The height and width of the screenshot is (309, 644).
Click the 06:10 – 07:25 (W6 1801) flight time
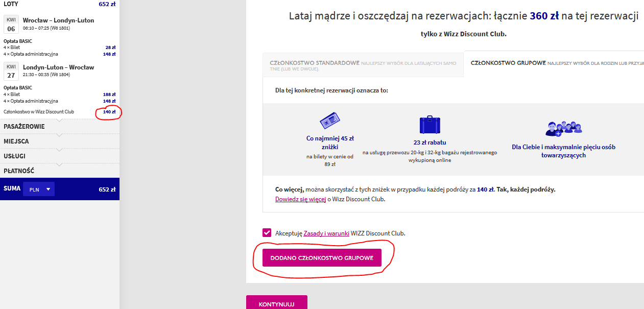(46, 28)
